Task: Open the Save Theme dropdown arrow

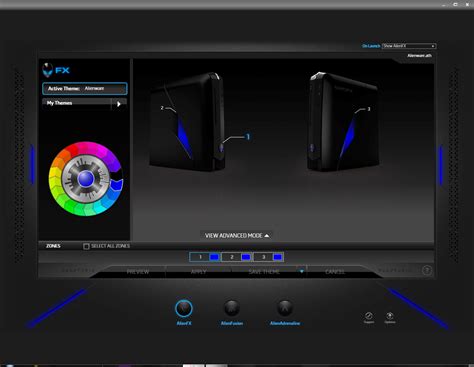Action: click(302, 272)
